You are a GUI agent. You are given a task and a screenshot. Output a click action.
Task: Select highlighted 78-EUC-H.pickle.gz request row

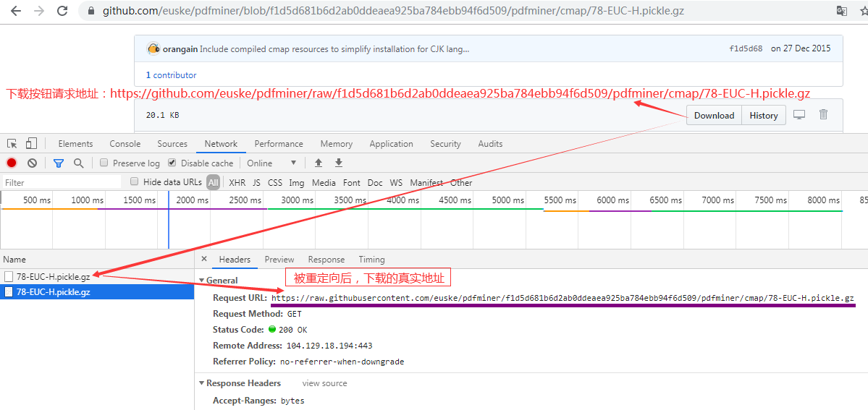[x=97, y=292]
